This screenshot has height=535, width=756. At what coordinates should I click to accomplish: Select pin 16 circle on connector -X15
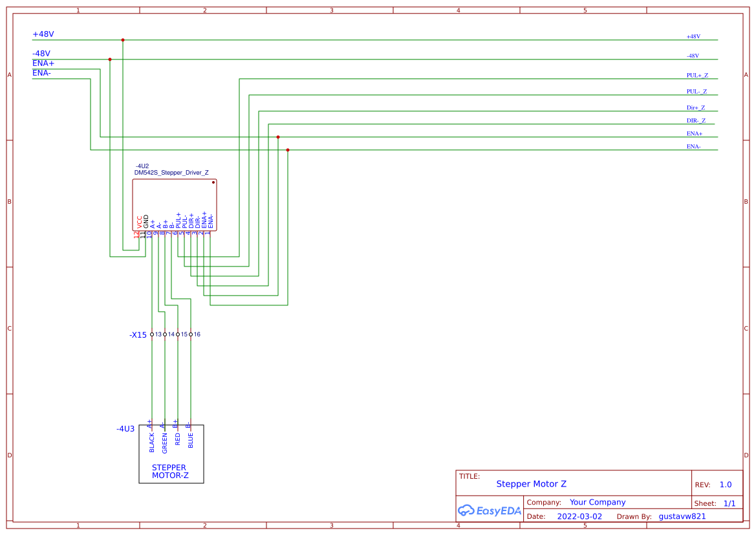pyautogui.click(x=190, y=334)
